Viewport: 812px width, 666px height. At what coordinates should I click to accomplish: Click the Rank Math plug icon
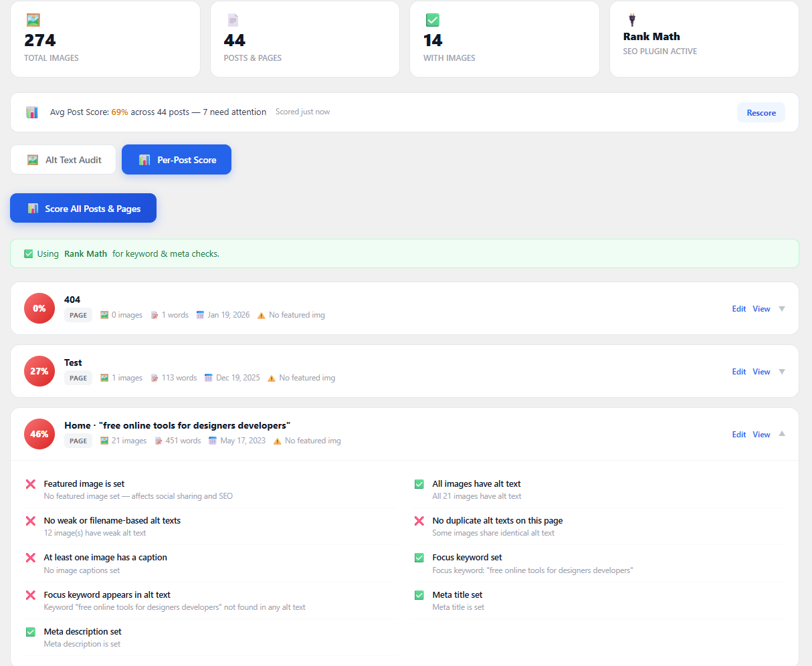click(x=631, y=20)
